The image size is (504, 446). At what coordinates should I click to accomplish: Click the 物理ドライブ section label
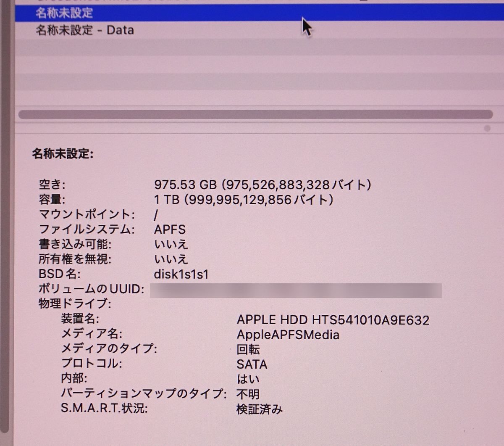[x=75, y=303]
